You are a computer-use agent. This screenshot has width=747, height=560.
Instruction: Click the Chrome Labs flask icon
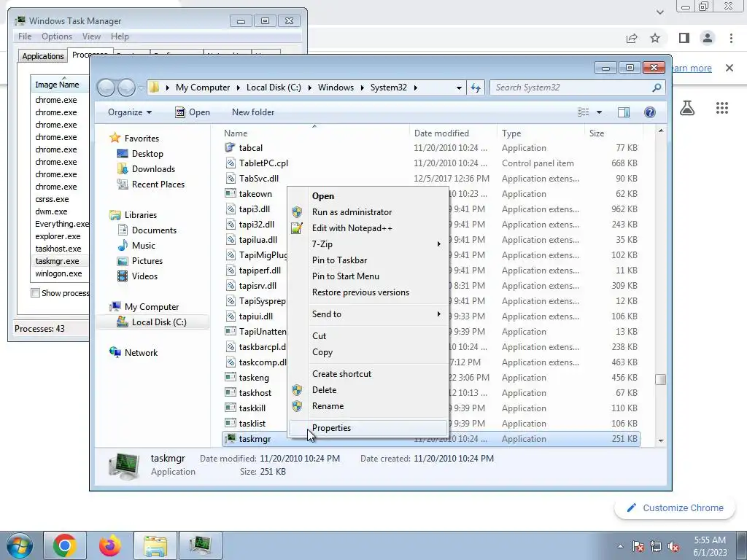pyautogui.click(x=686, y=108)
